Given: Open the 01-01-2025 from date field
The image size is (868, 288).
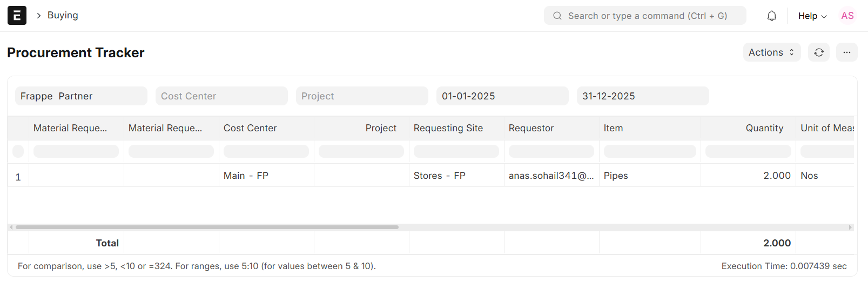Looking at the screenshot, I should point(502,96).
